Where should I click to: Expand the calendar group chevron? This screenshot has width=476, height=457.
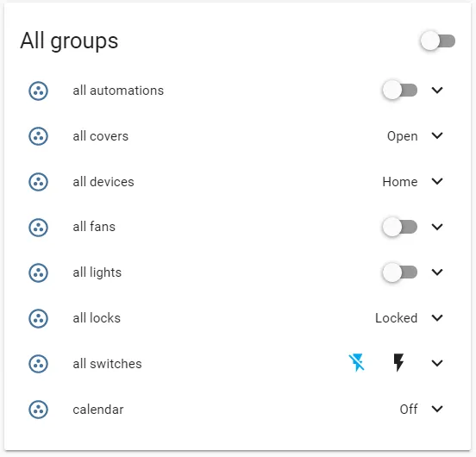pyautogui.click(x=437, y=409)
